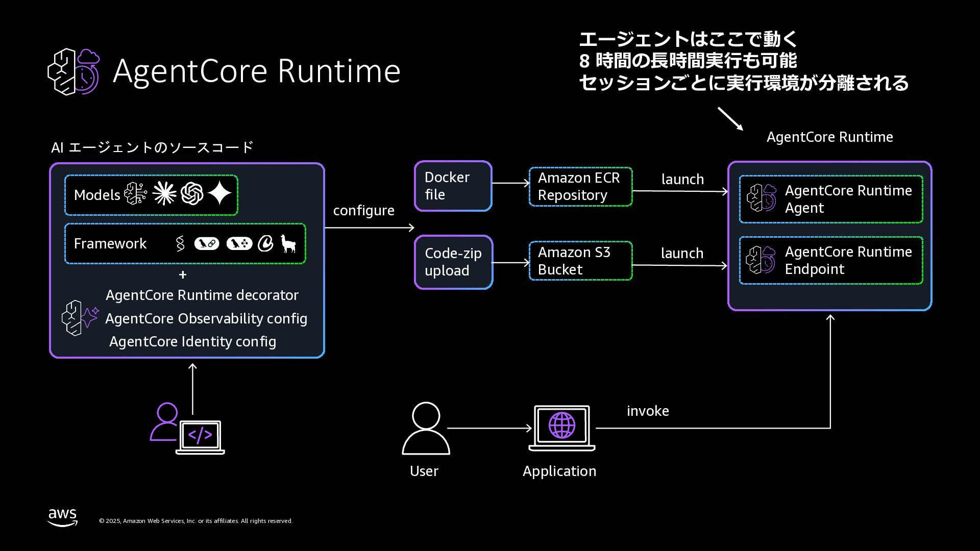This screenshot has width=980, height=551.
Task: Click the Strands Agents DNA icon
Action: (x=180, y=244)
